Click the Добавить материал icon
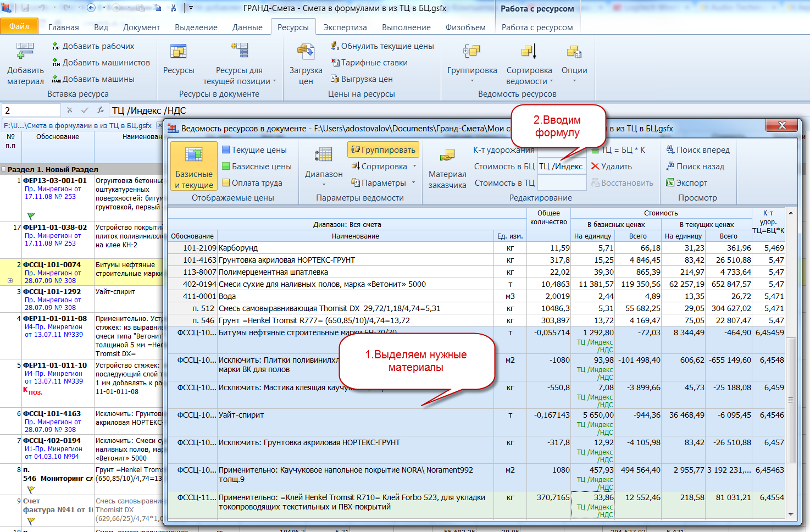 (25, 53)
